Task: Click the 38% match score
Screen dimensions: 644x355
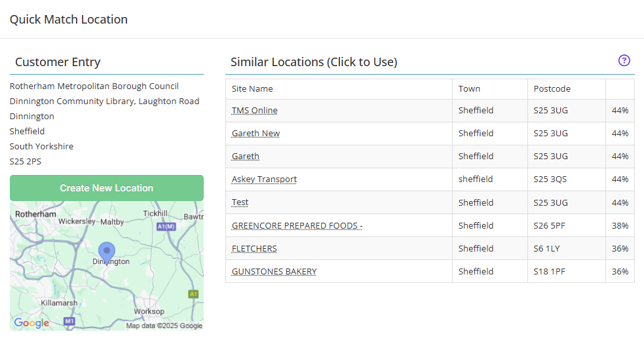Action: (620, 226)
